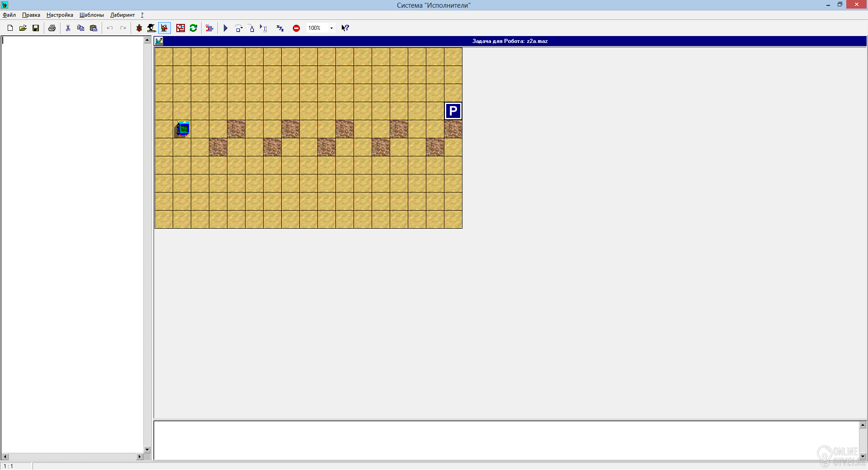Click the Save diskette icon
The height and width of the screenshot is (470, 868).
(x=36, y=28)
